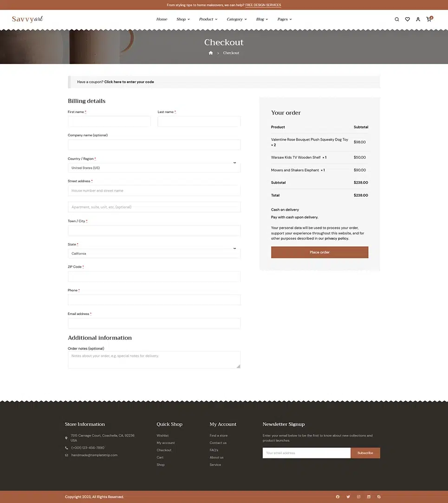Viewport: 448px width, 503px height.
Task: Go to Home in the navigation bar
Action: point(162,19)
